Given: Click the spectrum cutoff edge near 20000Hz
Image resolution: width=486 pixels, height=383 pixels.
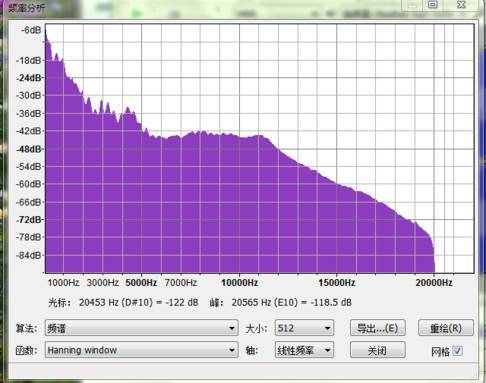Looking at the screenshot, I should coord(433,253).
